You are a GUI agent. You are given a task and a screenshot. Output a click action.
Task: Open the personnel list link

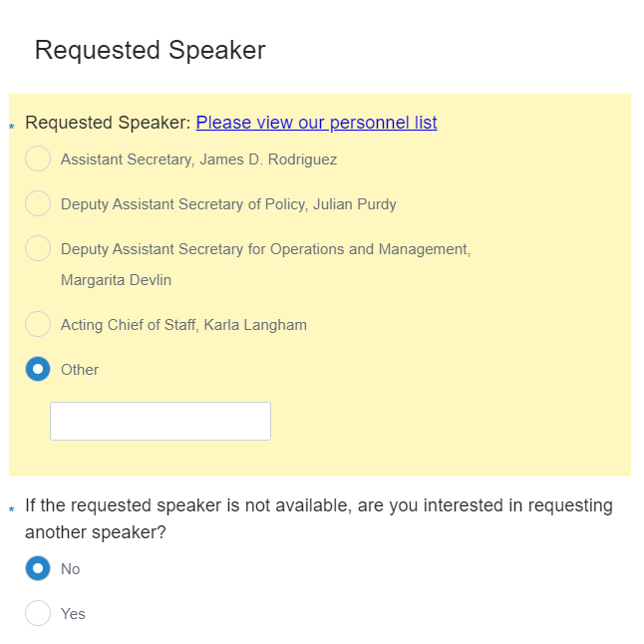click(x=316, y=123)
